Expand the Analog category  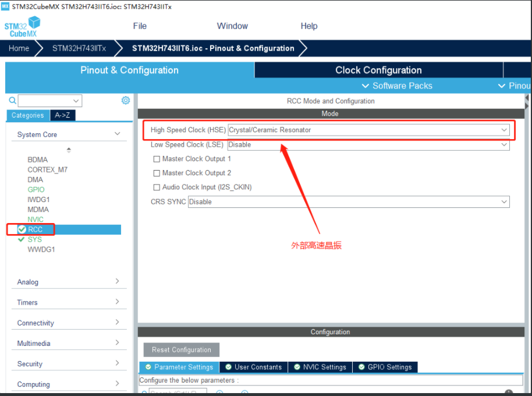coord(69,282)
